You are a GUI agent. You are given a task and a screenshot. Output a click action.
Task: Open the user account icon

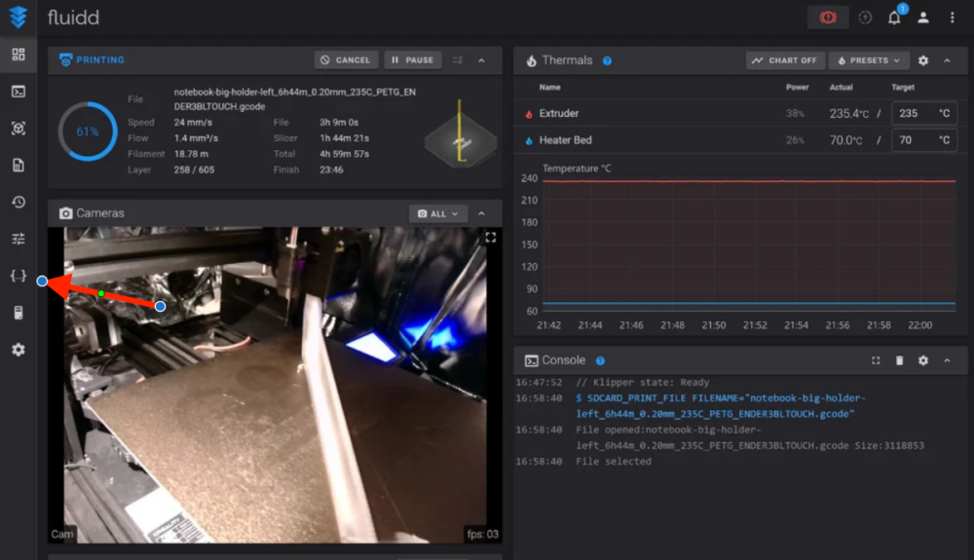click(923, 18)
